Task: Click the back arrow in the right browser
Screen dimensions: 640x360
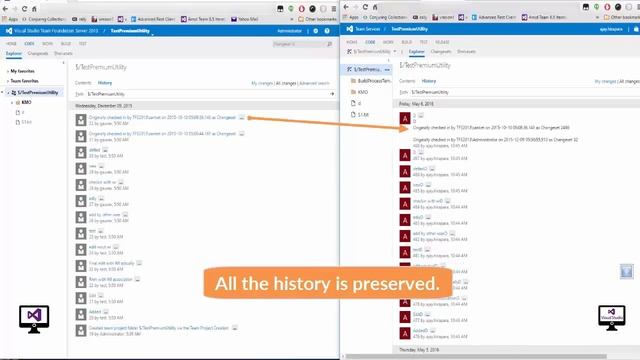Action: pyautogui.click(x=346, y=7)
